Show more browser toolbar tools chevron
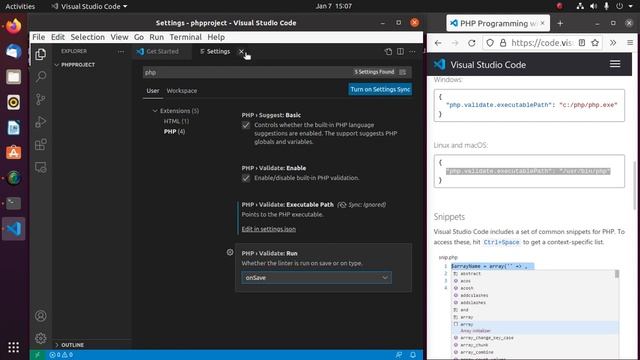The height and width of the screenshot is (360, 640). coord(613,43)
